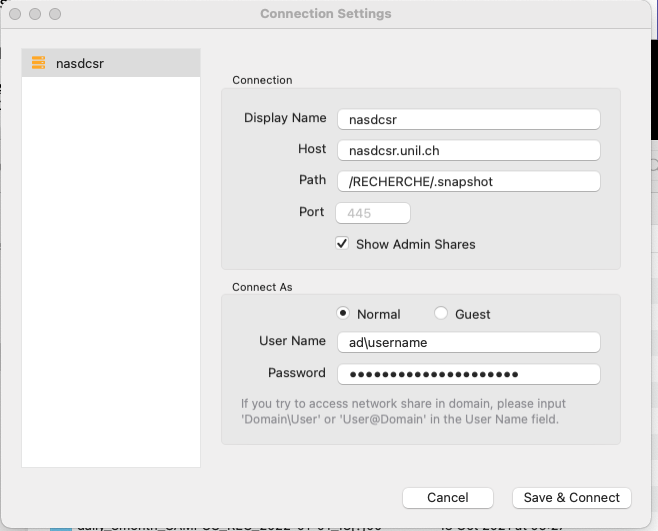Click the Path field showing /RECHERCHE/.snapshot

(468, 181)
